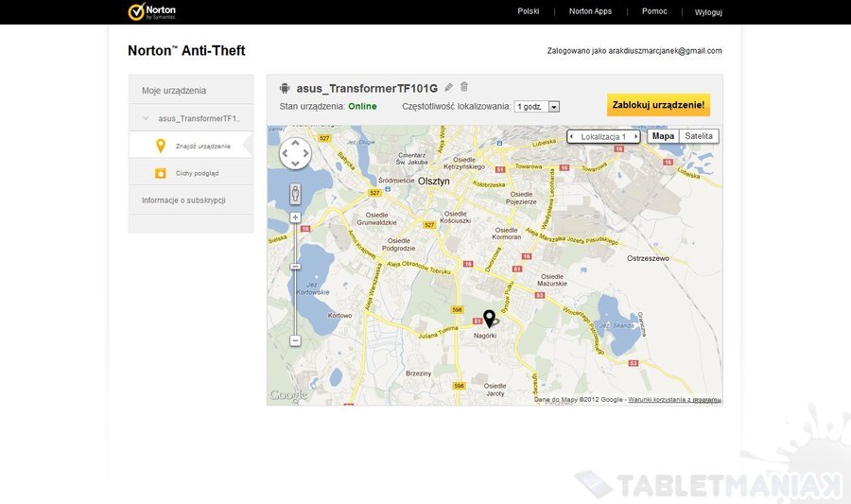Image resolution: width=851 pixels, height=504 pixels.
Task: Go to previous location using left arrow
Action: pyautogui.click(x=571, y=137)
